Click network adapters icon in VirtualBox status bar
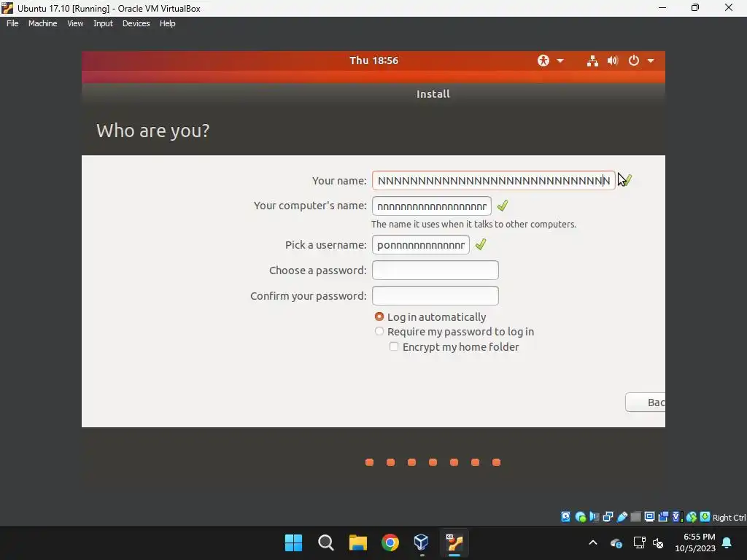 [608, 517]
